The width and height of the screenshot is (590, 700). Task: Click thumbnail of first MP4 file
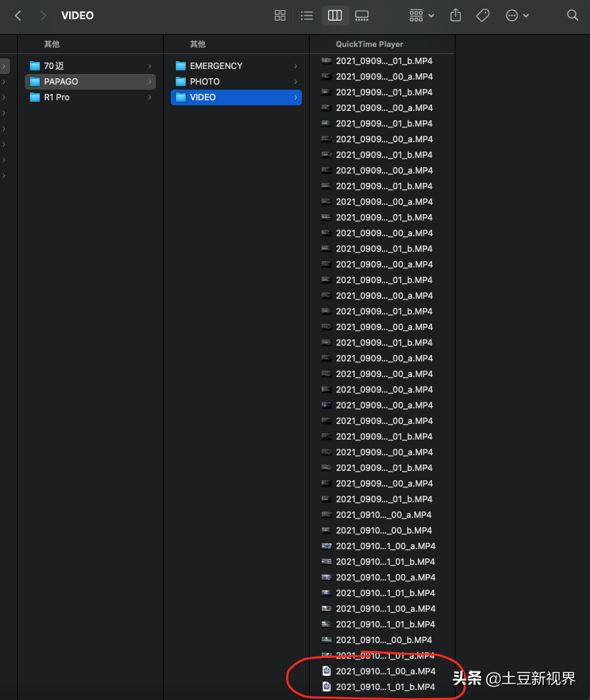coord(326,61)
